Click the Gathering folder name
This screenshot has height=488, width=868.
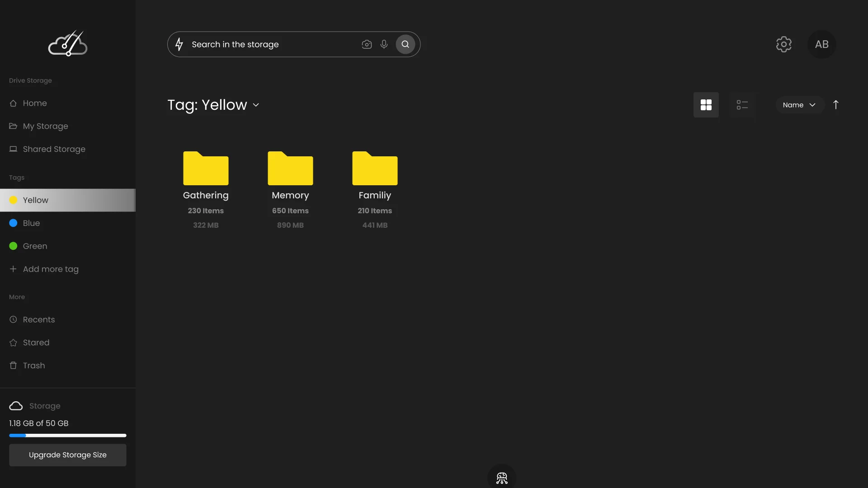click(206, 195)
